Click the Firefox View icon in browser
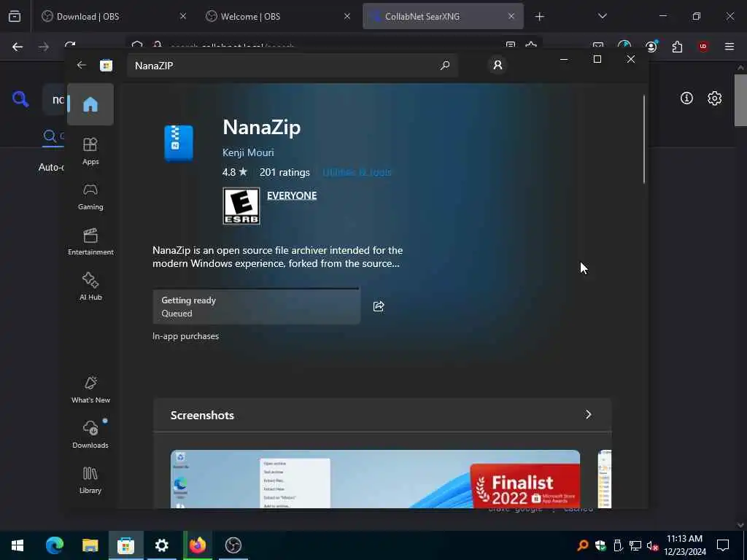Screen dimensions: 747x560 pyautogui.click(x=15, y=17)
